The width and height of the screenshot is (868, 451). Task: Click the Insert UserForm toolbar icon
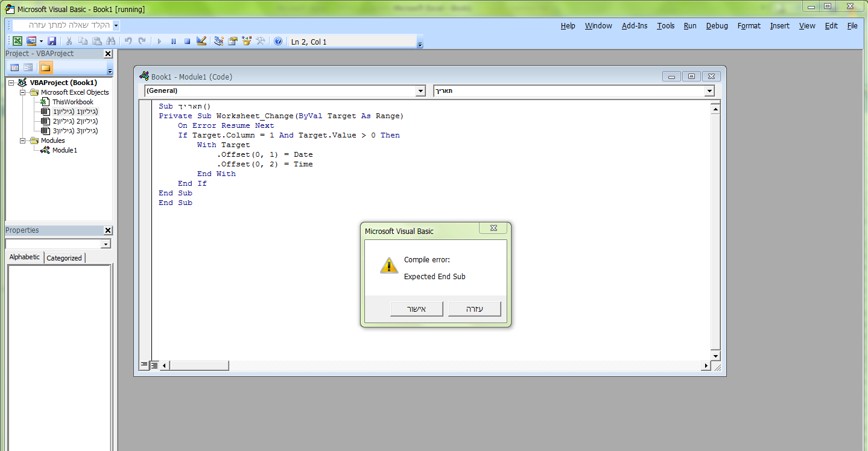point(31,41)
